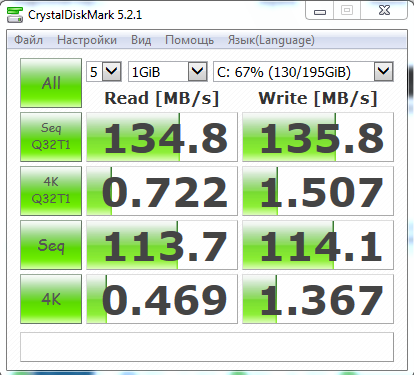Open the Настройки menu

[87, 40]
